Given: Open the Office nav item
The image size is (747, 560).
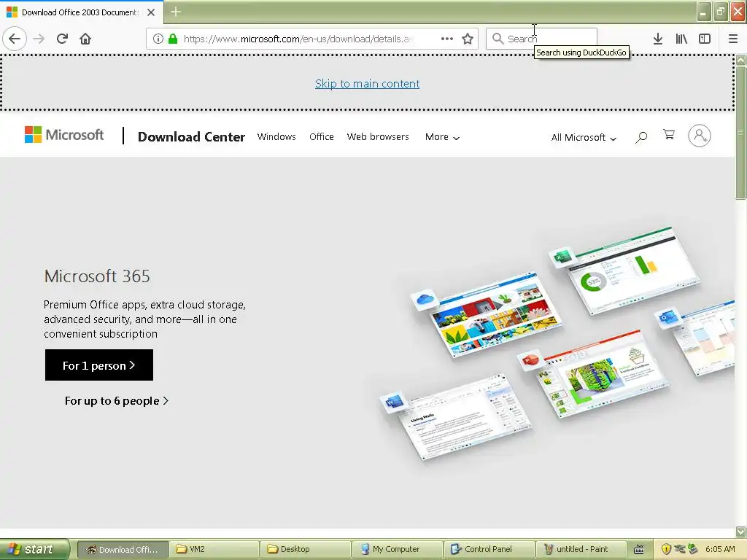Looking at the screenshot, I should [322, 136].
